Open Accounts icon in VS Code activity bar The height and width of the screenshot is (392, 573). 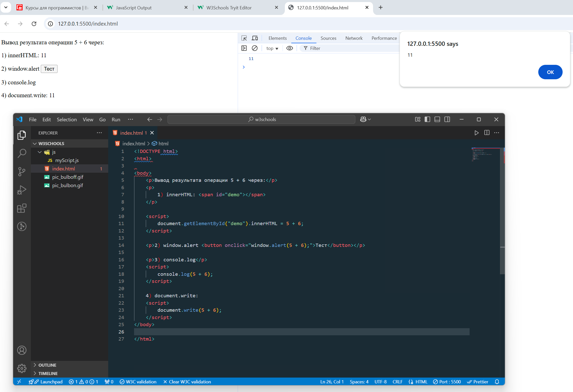(x=22, y=350)
